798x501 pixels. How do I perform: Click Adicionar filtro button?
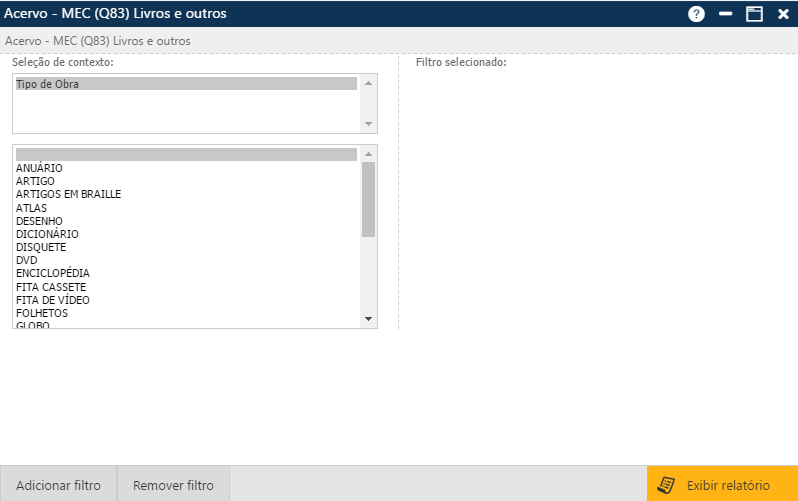(x=58, y=484)
